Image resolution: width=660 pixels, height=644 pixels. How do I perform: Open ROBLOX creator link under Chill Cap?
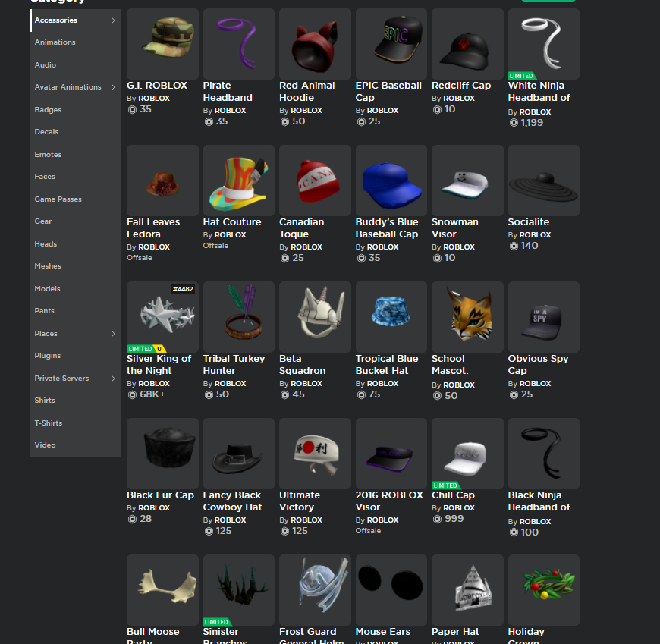459,508
